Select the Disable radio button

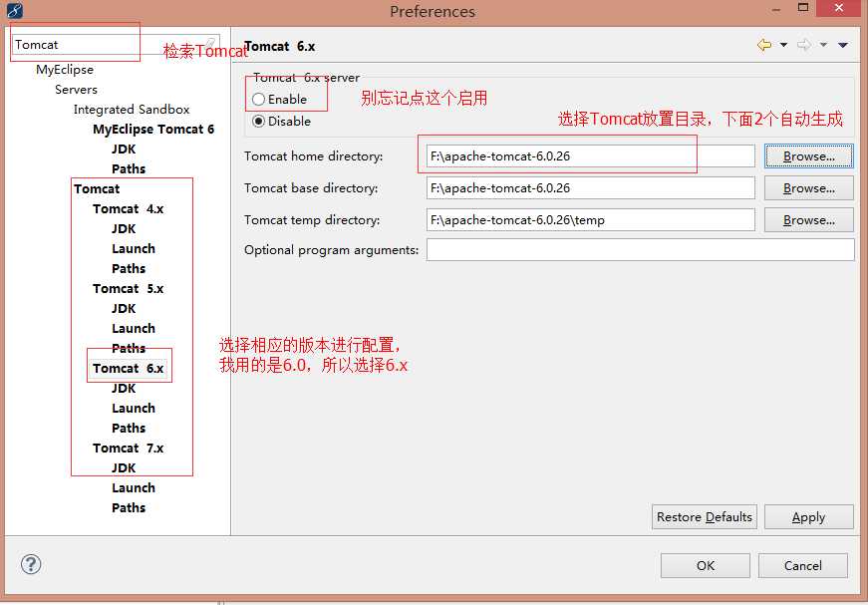[258, 122]
